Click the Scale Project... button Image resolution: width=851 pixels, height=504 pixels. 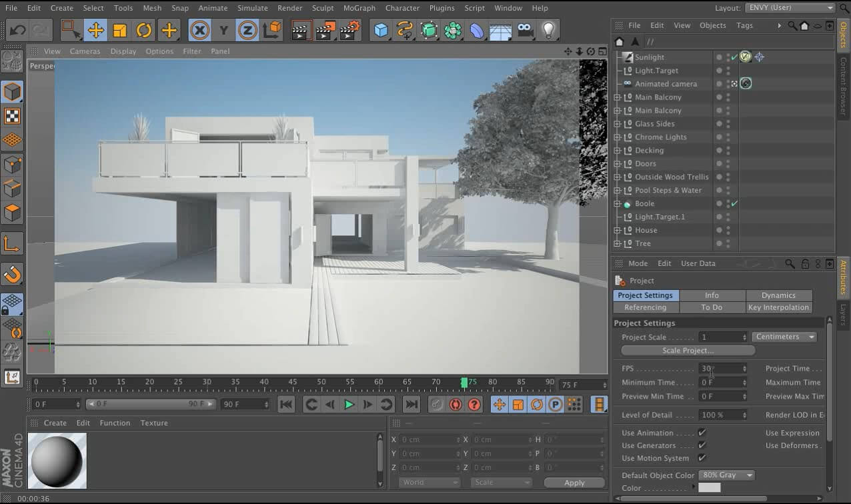pos(688,350)
